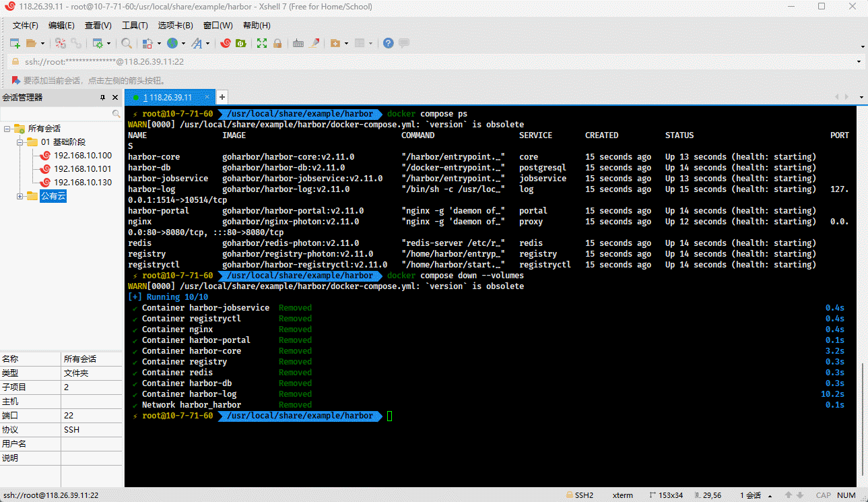Viewport: 868px width, 502px height.
Task: Click the highlighter pen toolbar icon
Action: (x=314, y=43)
